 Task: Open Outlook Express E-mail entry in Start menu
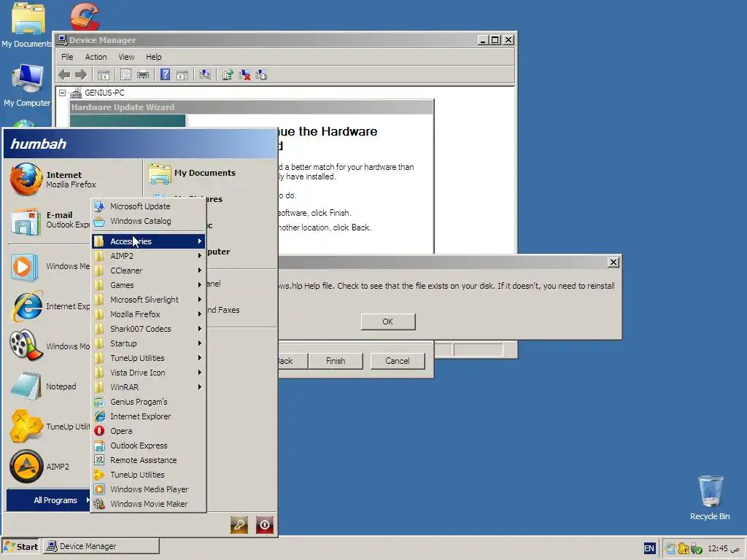[x=50, y=220]
